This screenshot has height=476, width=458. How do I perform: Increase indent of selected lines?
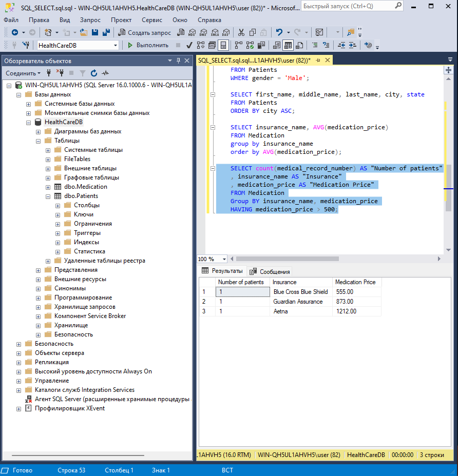pyautogui.click(x=352, y=45)
